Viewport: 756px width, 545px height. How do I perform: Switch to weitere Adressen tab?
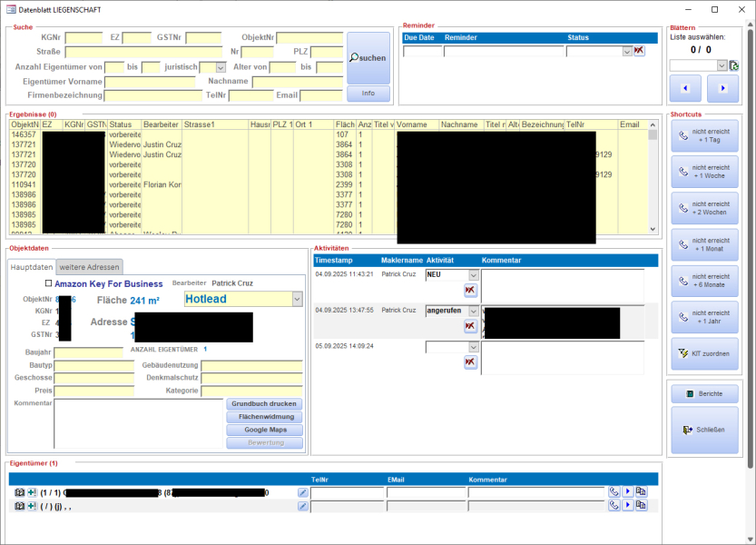tap(89, 266)
